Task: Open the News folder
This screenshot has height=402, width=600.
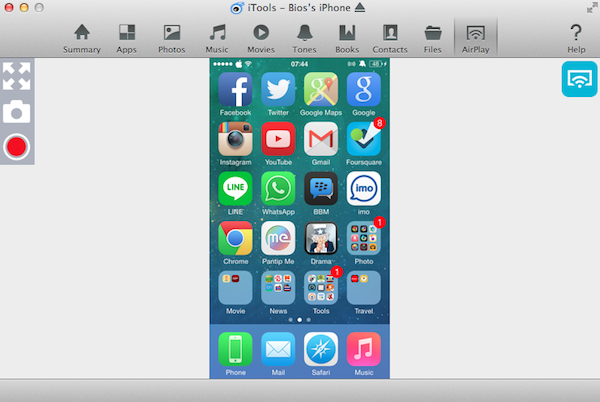Action: tap(278, 288)
